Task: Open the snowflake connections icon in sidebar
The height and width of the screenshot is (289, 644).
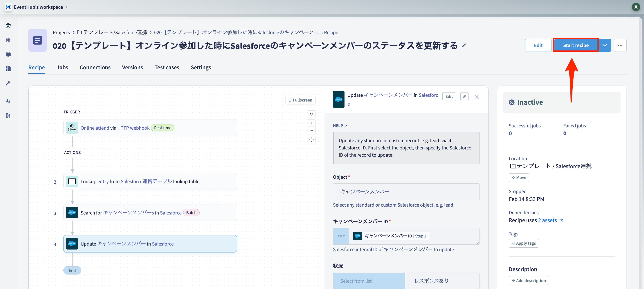Action: coord(8,40)
